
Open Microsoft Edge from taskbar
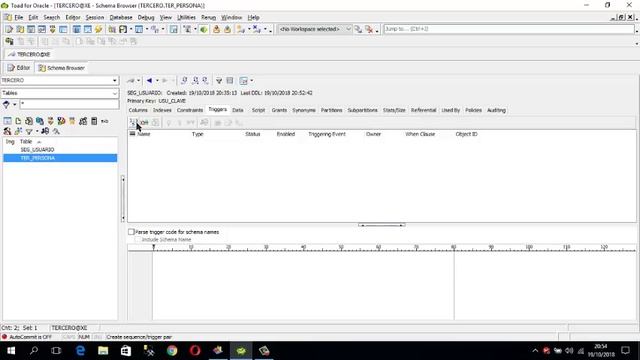point(80,351)
